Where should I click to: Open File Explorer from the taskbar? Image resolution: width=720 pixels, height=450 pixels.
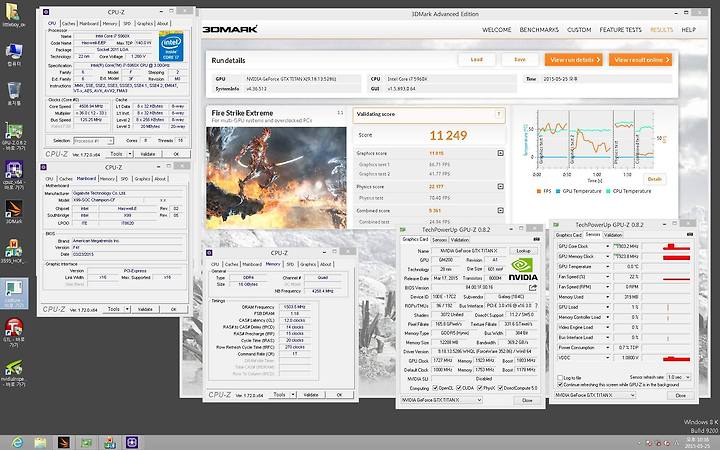(x=40, y=442)
